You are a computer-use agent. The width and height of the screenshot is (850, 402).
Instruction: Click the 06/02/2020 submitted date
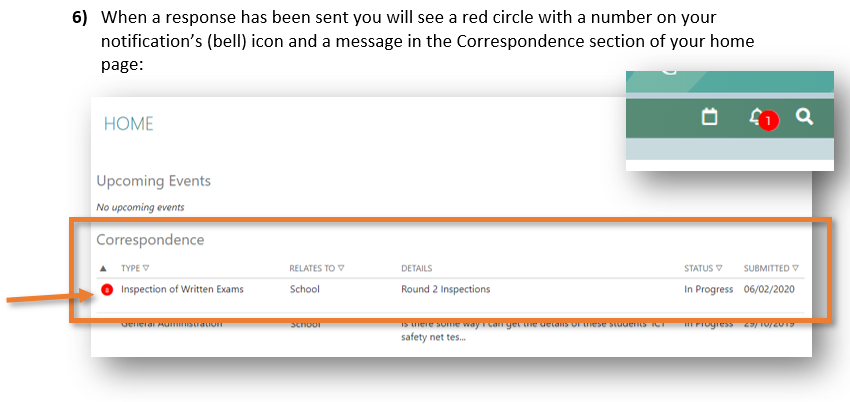[771, 290]
